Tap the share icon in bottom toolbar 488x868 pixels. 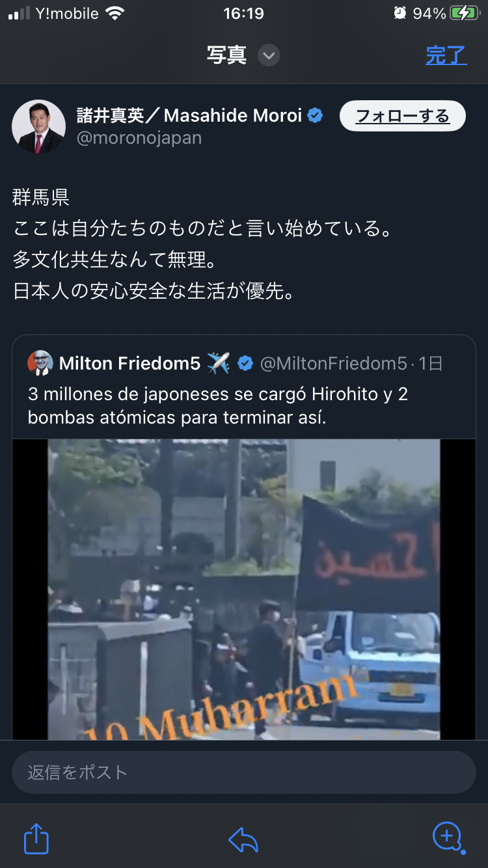[36, 838]
